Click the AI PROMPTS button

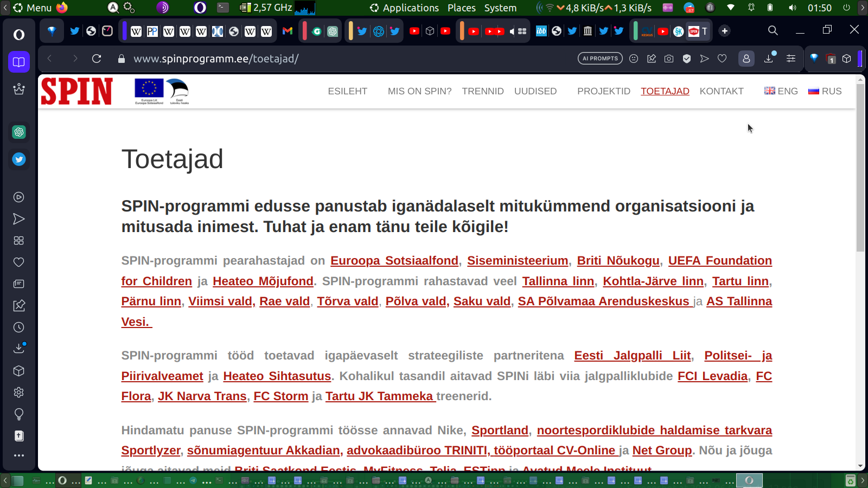(600, 59)
